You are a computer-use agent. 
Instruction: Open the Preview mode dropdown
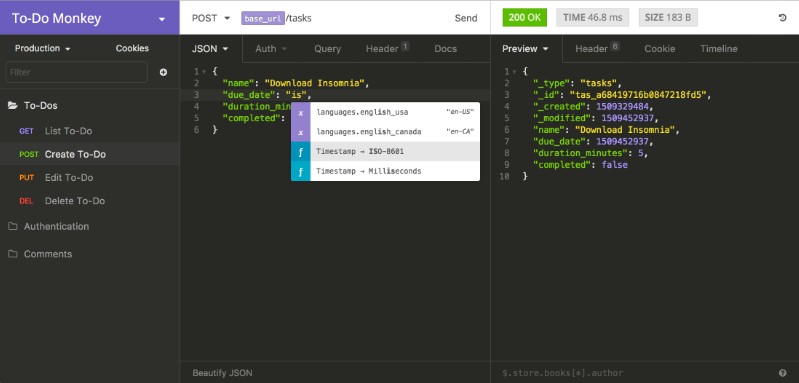pyautogui.click(x=525, y=49)
